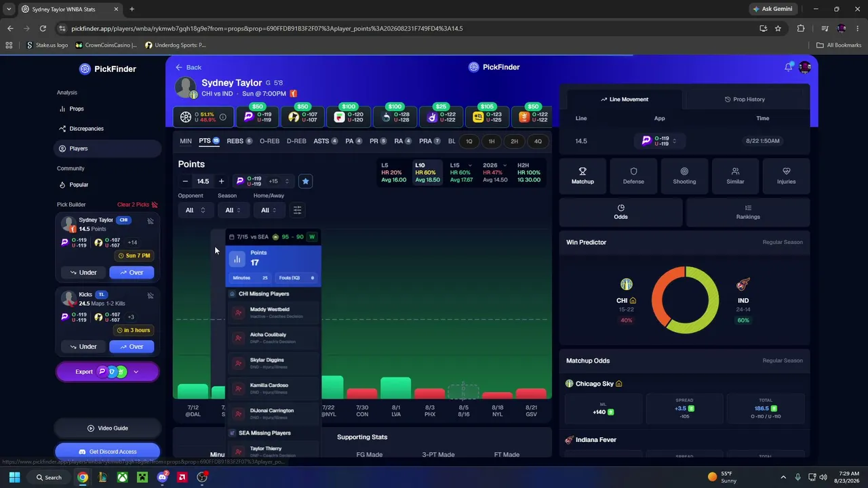Favorite this prop with the star icon

[305, 181]
